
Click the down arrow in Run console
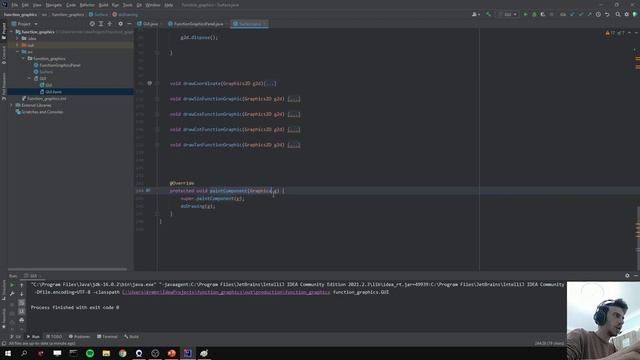[22, 293]
